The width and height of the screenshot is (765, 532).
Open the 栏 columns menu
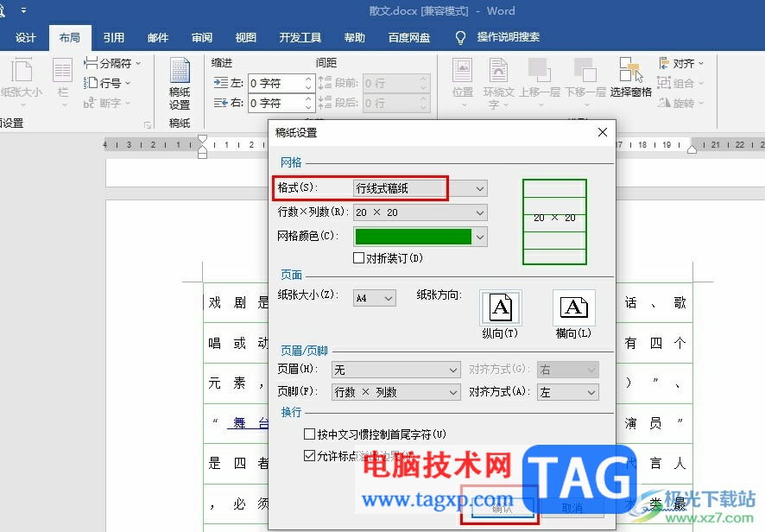click(x=62, y=83)
